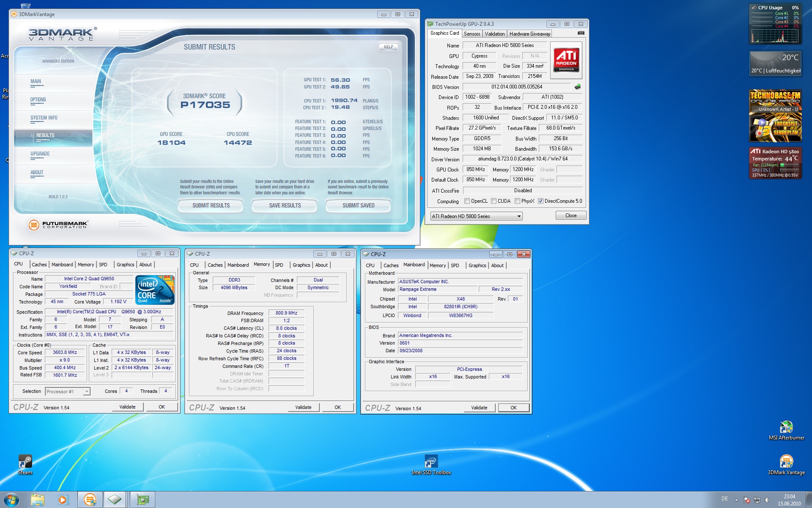
Task: Click the DE language indicator in taskbar
Action: (x=724, y=499)
